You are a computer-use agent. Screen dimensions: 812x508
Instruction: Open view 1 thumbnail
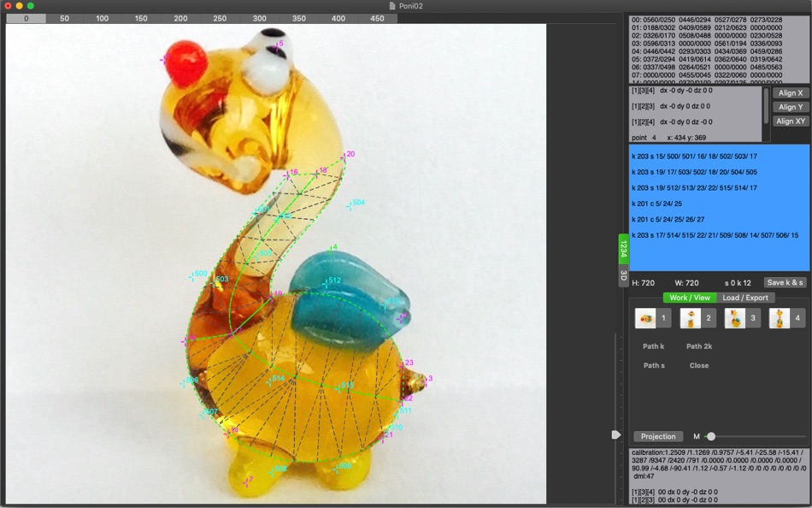point(653,318)
